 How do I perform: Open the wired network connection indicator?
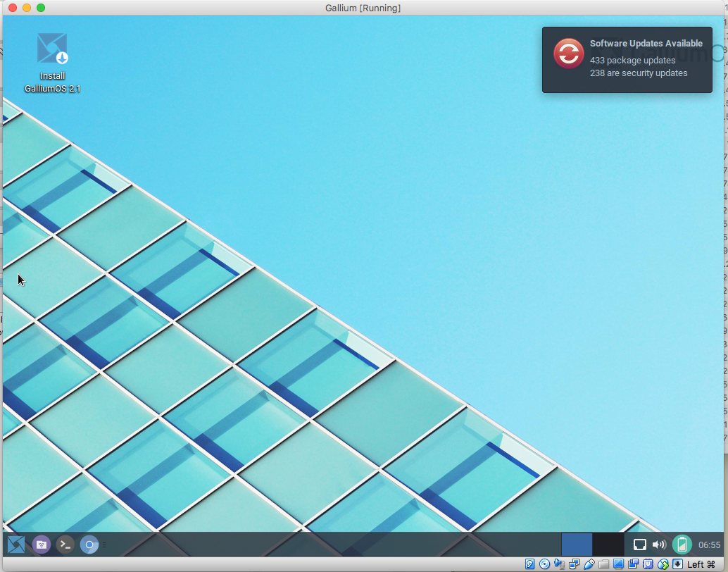(x=640, y=545)
